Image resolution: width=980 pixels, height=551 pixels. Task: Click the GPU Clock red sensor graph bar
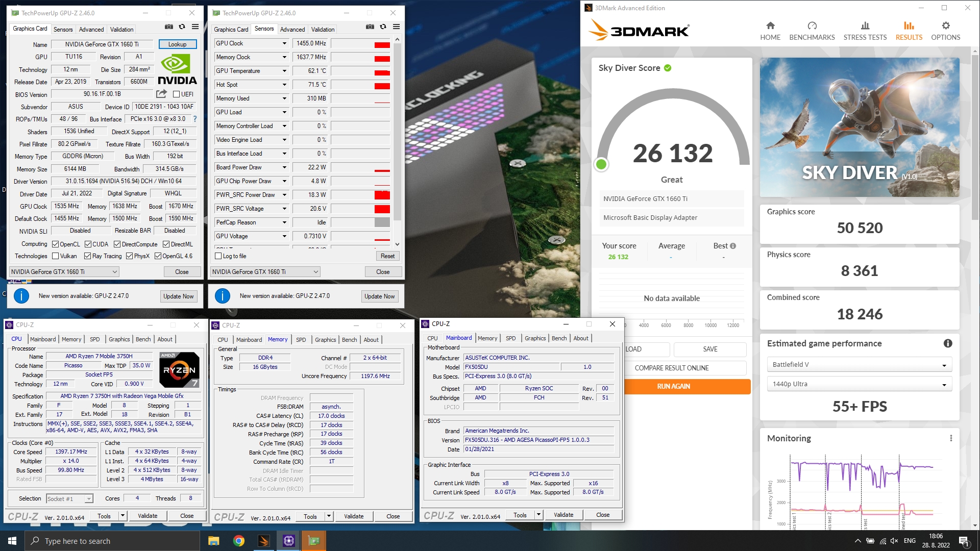tap(382, 45)
